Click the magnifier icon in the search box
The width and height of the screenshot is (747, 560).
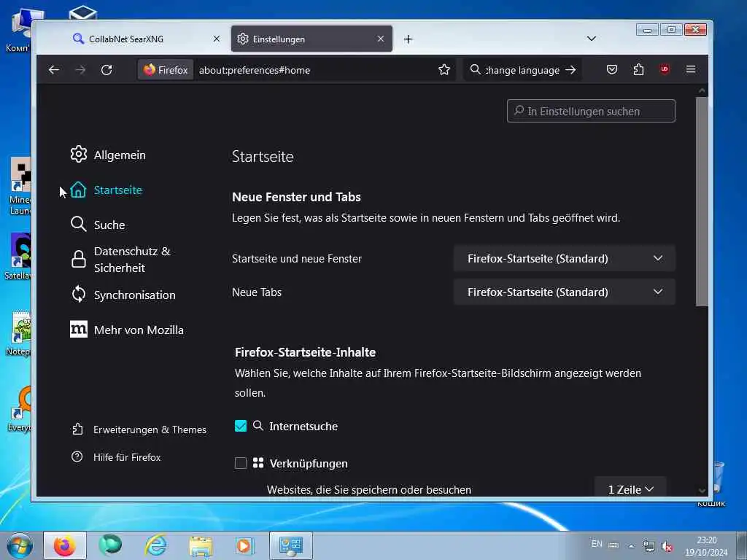coord(475,70)
